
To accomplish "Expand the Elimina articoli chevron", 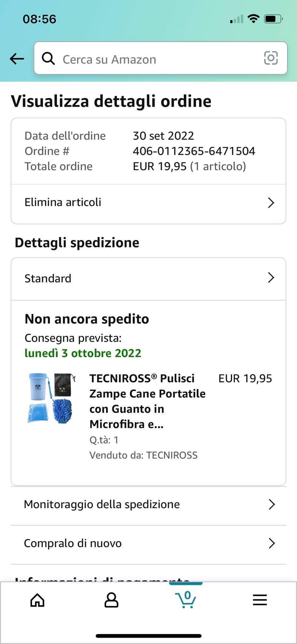I will coord(271,203).
